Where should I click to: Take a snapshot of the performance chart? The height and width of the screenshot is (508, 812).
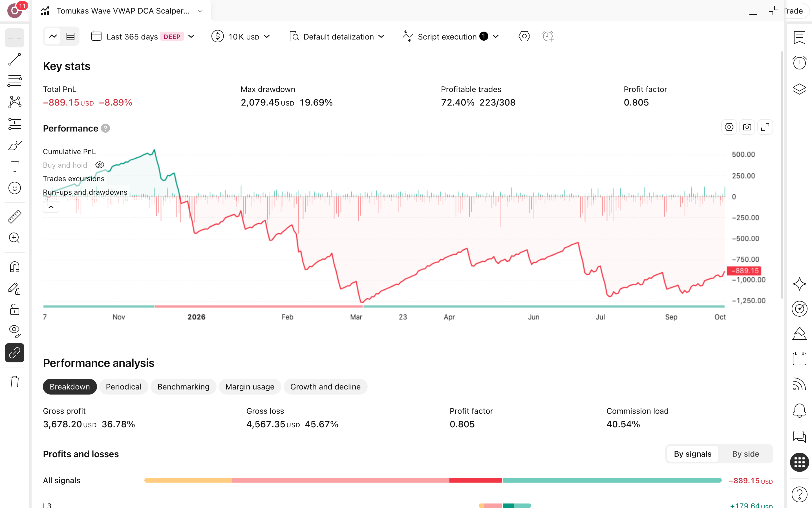pyautogui.click(x=747, y=127)
